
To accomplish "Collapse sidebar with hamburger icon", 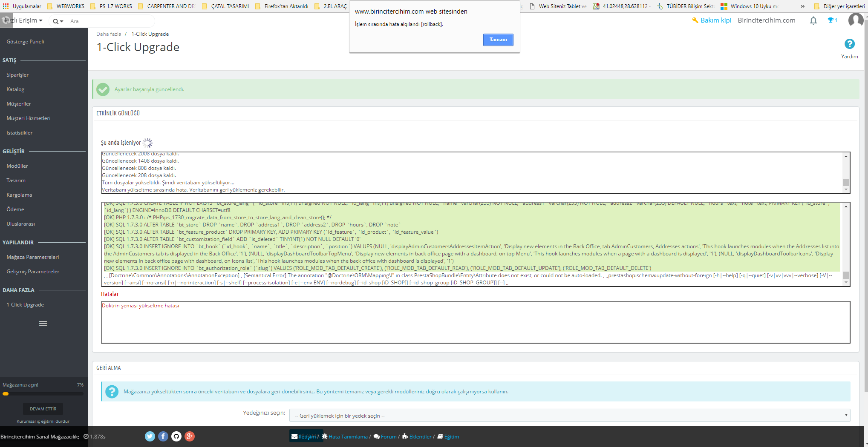I will tap(43, 324).
